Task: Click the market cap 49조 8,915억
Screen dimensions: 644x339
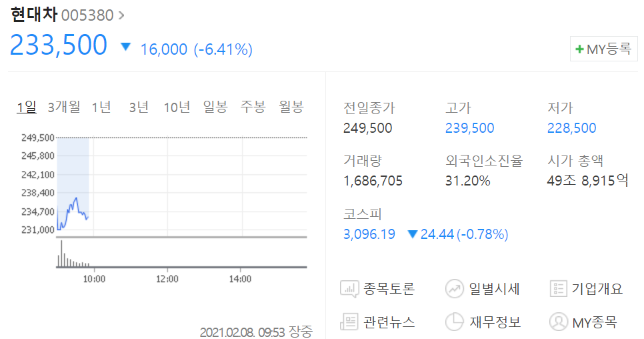Action: click(587, 180)
